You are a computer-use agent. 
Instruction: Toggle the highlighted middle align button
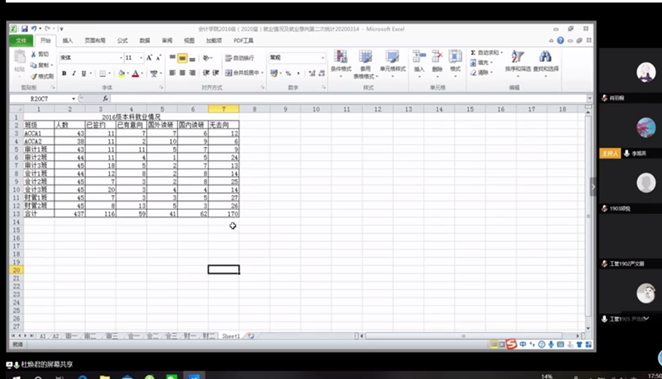[182, 58]
